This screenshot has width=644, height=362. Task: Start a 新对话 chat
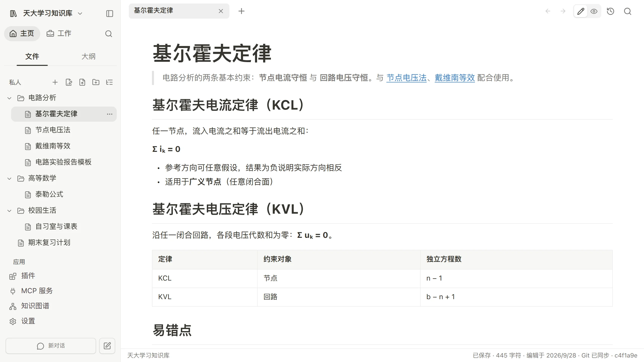(x=51, y=346)
